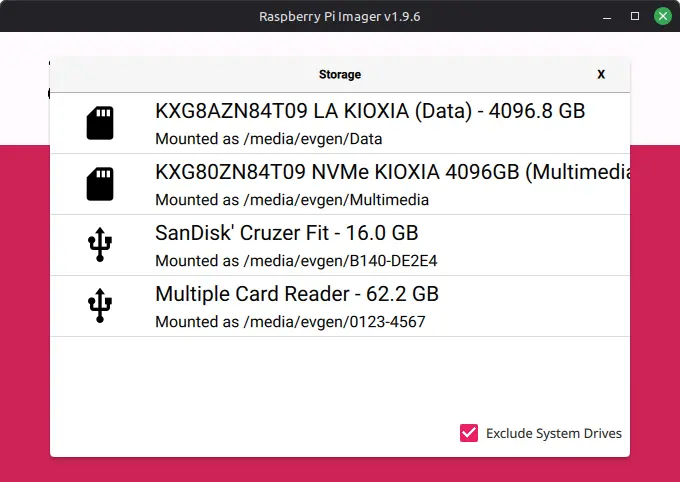Click the USB icon beside Multiple Card Reader

[100, 306]
